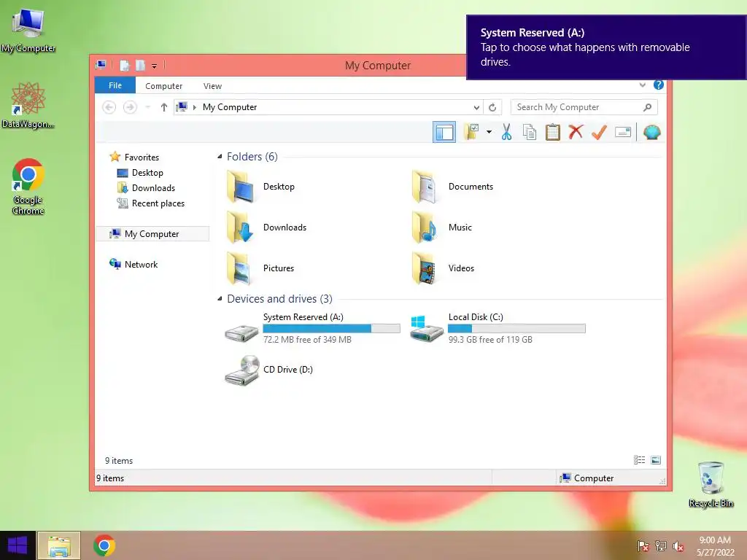Collapse the Devices and drives (3) group
The height and width of the screenshot is (560, 747).
pos(220,298)
